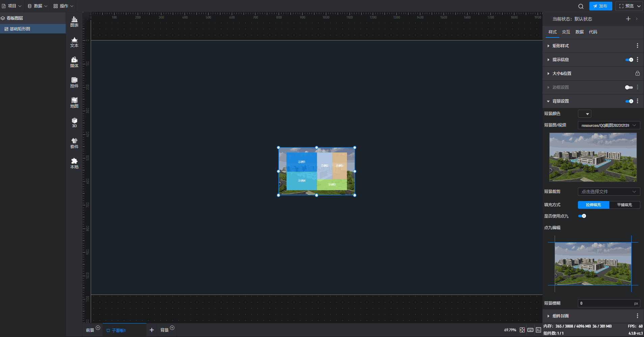Open the 图表 chart components icon
This screenshot has width=644, height=337.
[74, 22]
